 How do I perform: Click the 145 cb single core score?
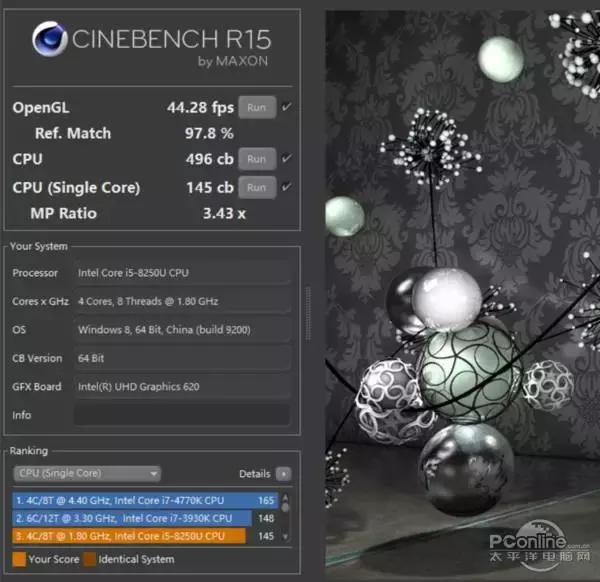click(210, 188)
